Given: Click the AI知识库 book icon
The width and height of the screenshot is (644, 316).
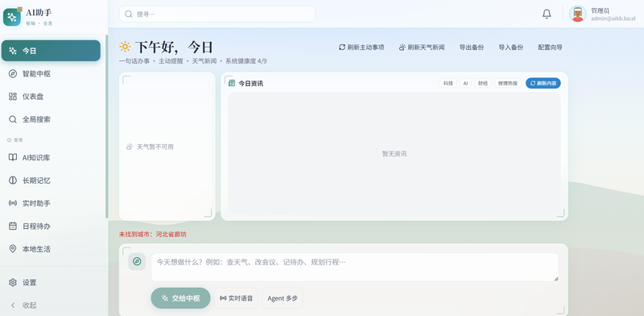Looking at the screenshot, I should pos(13,157).
